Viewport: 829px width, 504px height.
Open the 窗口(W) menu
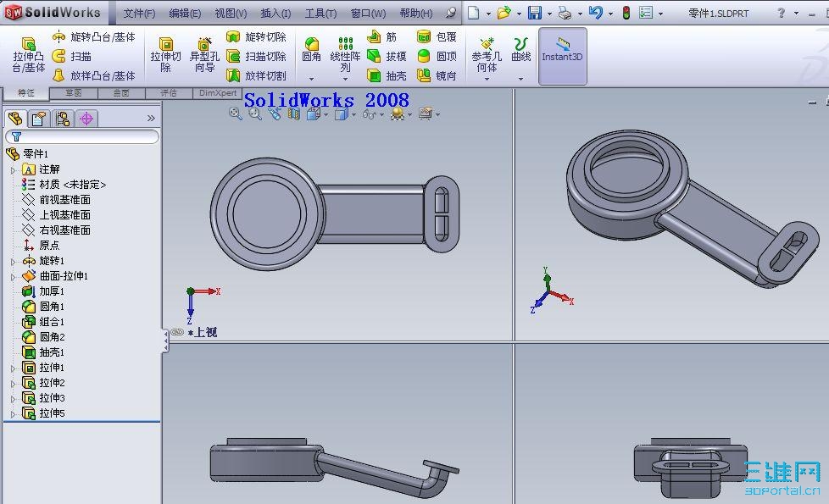click(x=368, y=14)
